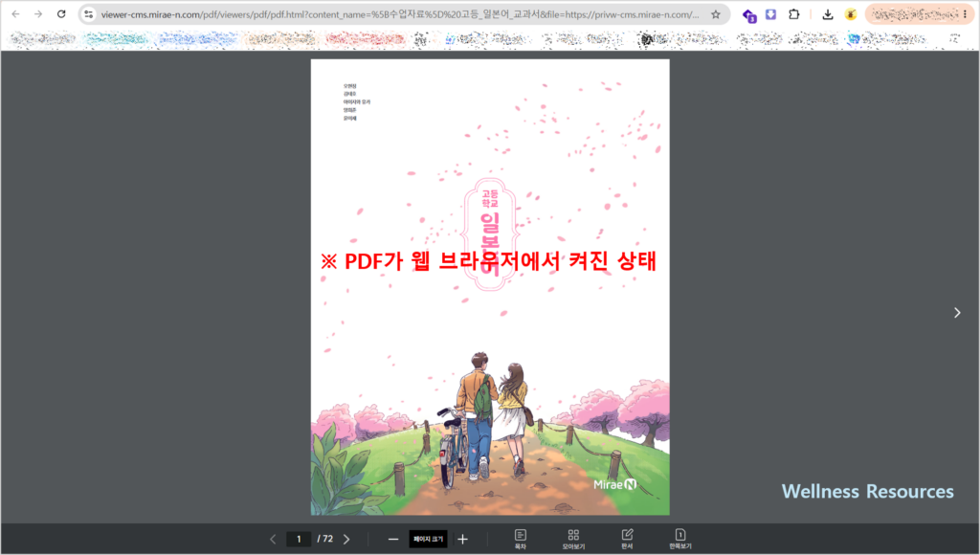Click the blue download-arrow extension icon

(771, 13)
